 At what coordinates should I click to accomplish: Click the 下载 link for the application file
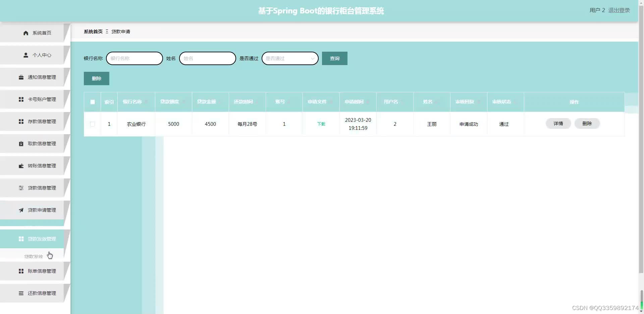tap(321, 124)
